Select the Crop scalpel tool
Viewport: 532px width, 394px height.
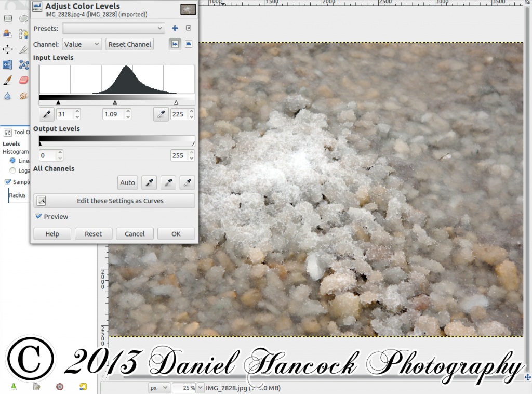pyautogui.click(x=23, y=49)
